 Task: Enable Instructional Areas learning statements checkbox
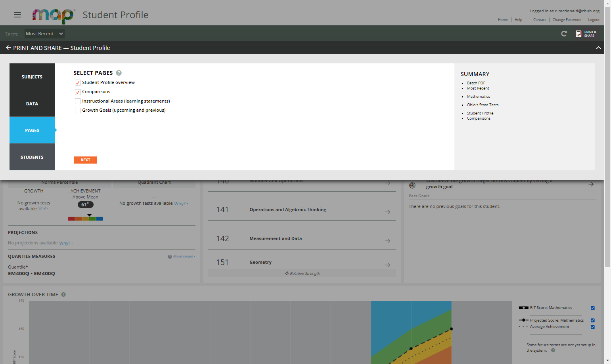78,101
